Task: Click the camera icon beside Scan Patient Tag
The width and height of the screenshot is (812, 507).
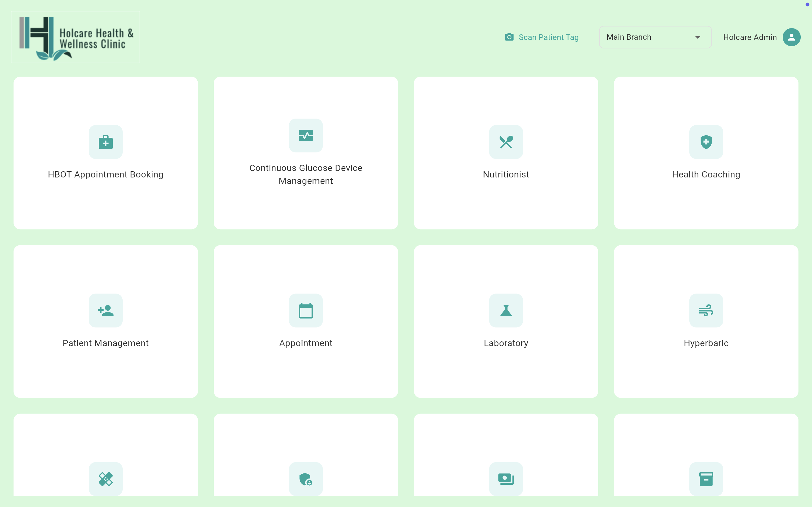Action: 509,37
